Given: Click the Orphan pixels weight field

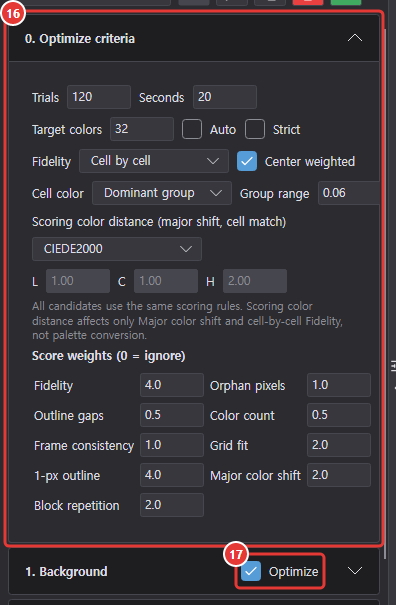Looking at the screenshot, I should [x=339, y=385].
